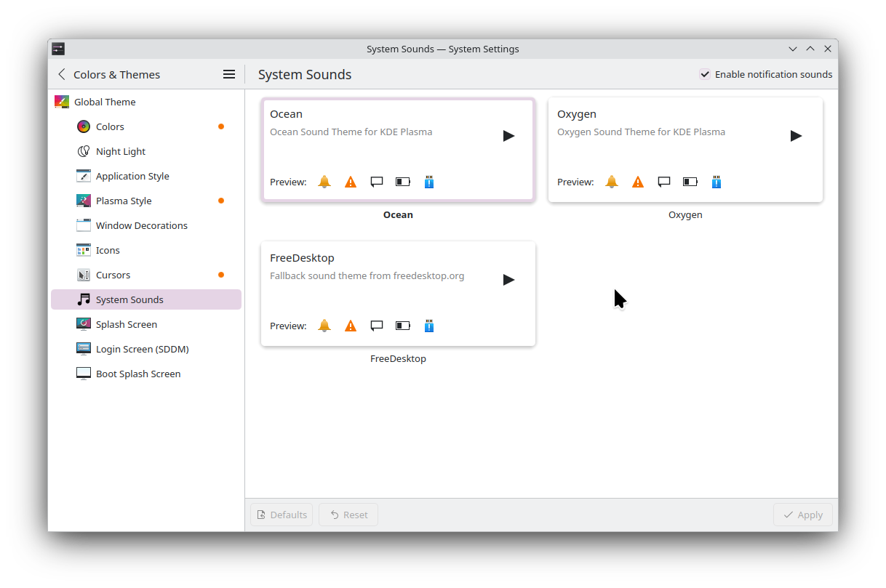Open Login Screen (SDDM) settings
Screen dimensions: 886x588
(142, 349)
